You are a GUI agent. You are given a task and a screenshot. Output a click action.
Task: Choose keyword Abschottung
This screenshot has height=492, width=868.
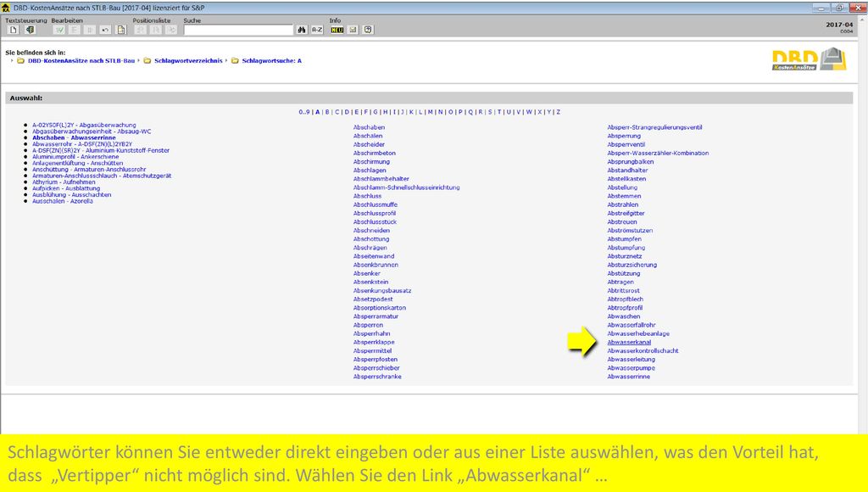click(x=371, y=239)
